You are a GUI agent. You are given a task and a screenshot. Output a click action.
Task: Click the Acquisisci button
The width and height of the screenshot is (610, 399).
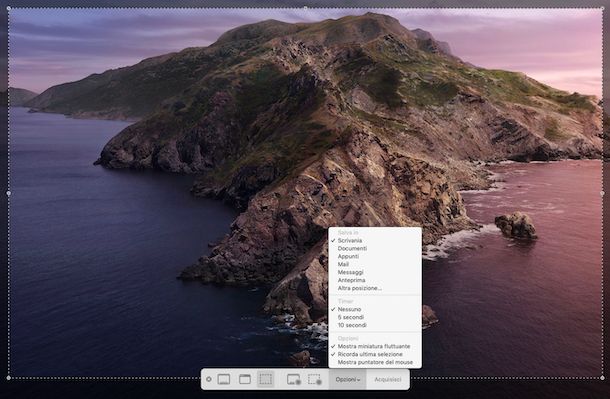click(x=387, y=379)
